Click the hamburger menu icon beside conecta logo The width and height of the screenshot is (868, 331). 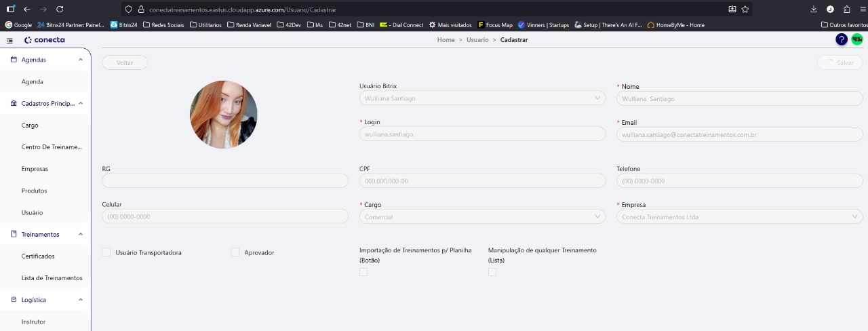(9, 41)
